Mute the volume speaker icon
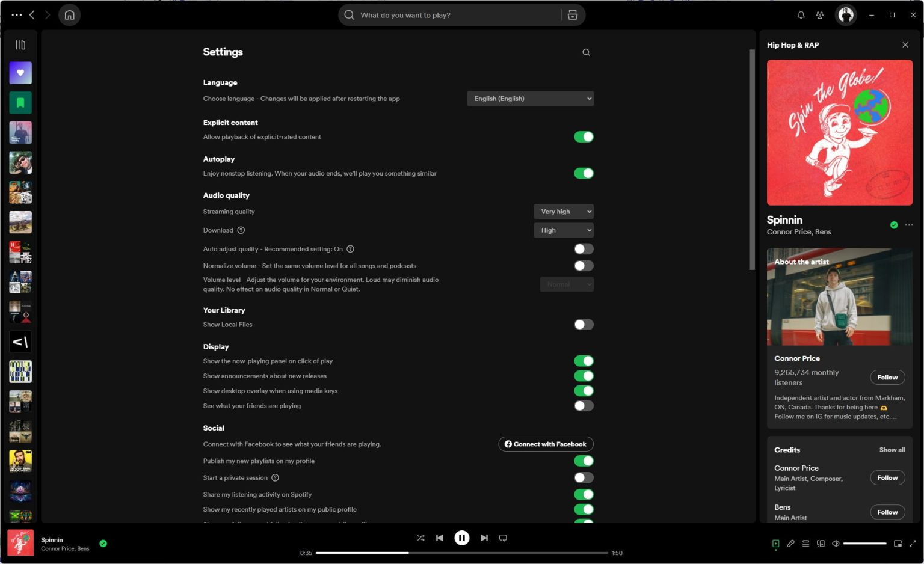This screenshot has height=564, width=924. (x=836, y=544)
